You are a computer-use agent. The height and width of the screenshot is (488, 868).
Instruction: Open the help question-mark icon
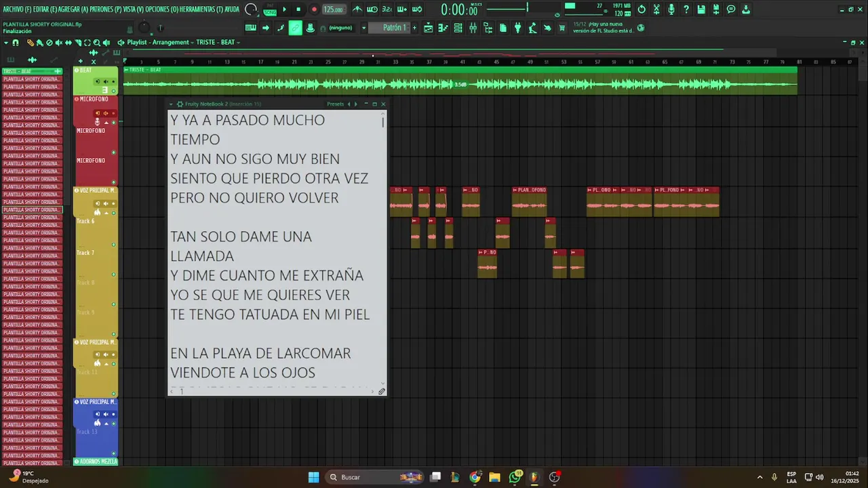pyautogui.click(x=686, y=9)
